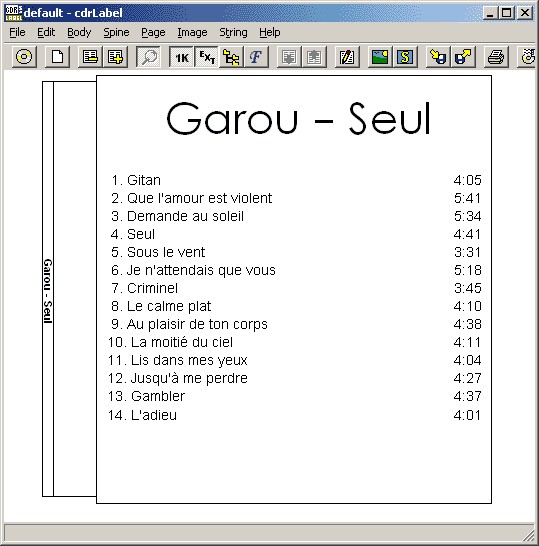Select the Garou – Seul title text
This screenshot has height=546, width=539.
(x=298, y=118)
